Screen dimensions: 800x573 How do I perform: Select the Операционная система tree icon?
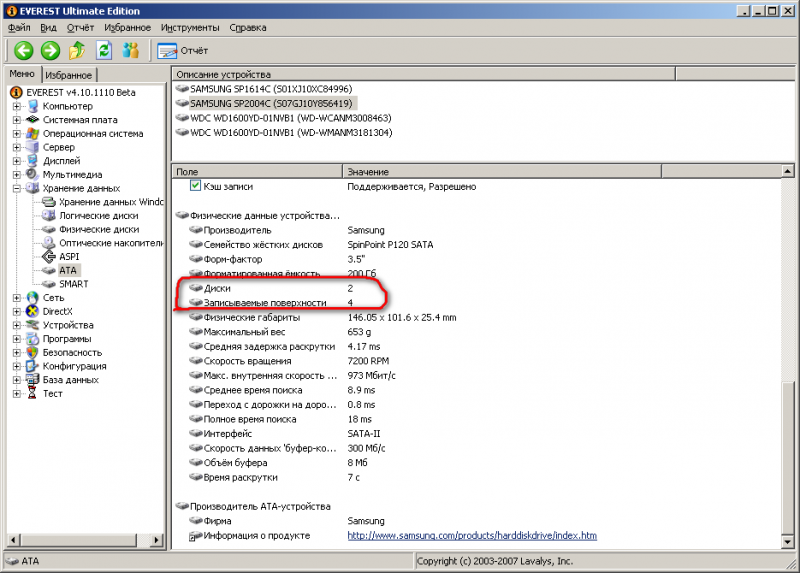pos(33,133)
